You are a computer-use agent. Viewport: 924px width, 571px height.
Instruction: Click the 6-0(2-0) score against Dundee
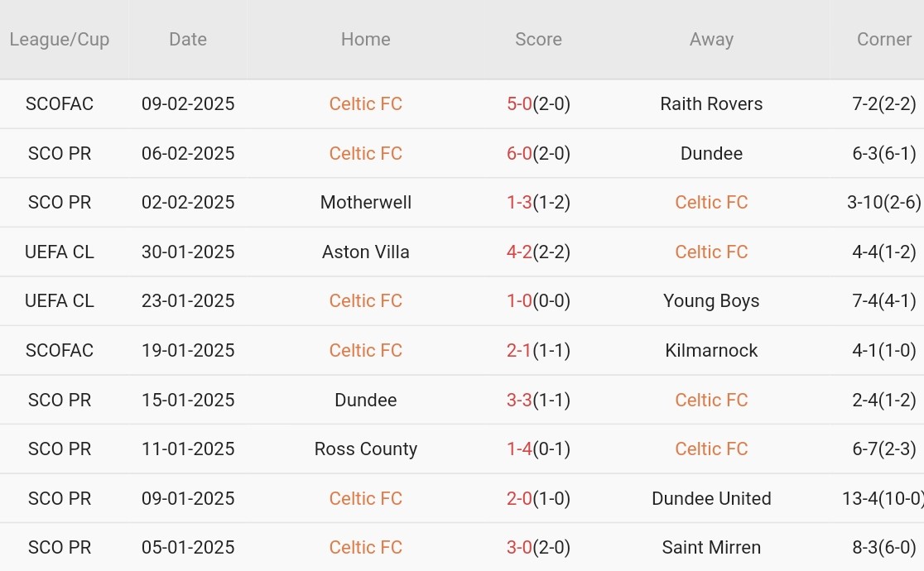point(539,153)
